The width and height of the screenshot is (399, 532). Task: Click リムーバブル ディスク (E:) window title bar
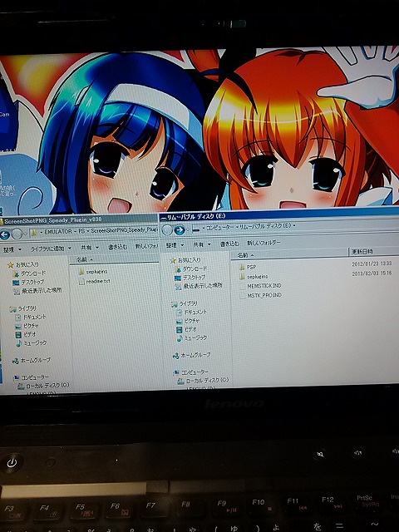pyautogui.click(x=279, y=215)
